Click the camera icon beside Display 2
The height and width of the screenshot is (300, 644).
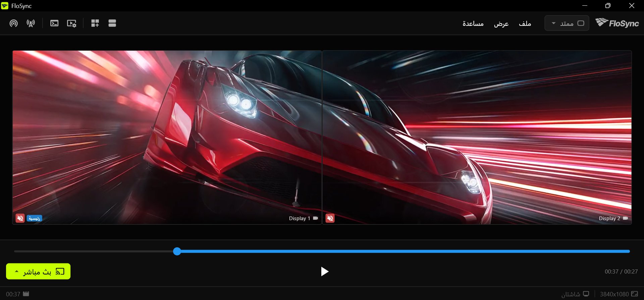coord(626,218)
